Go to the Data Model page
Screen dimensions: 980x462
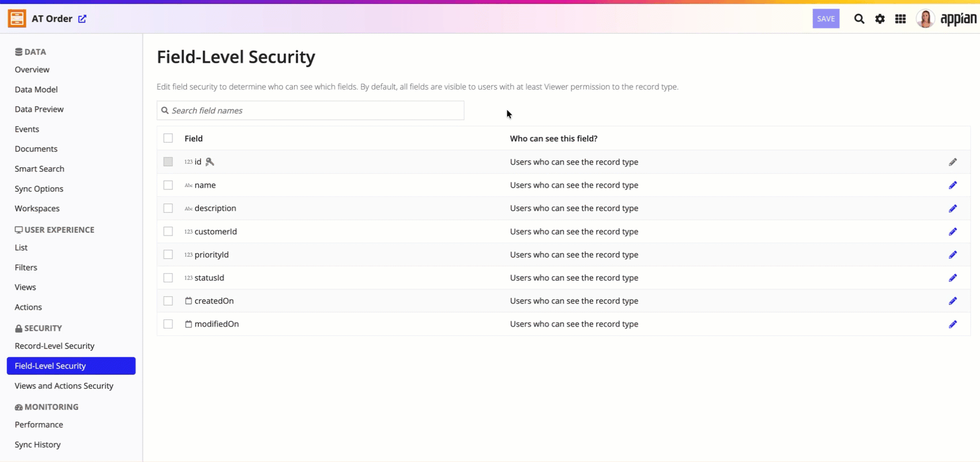pyautogui.click(x=36, y=90)
